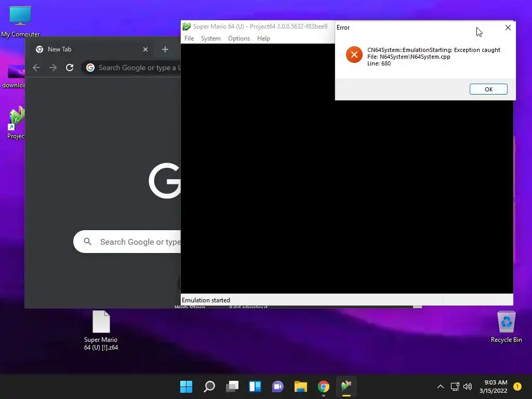Click the volume tray icon
The width and height of the screenshot is (532, 399).
click(x=468, y=387)
